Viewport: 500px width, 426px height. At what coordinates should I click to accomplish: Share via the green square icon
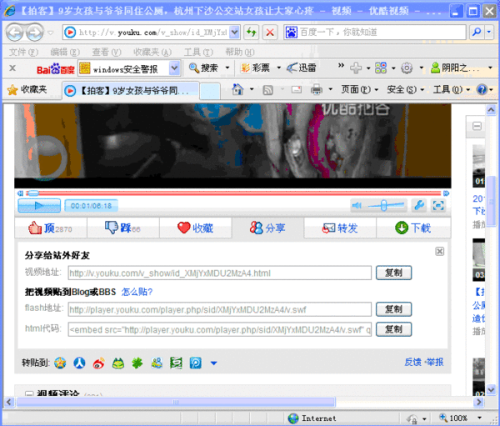176,363
